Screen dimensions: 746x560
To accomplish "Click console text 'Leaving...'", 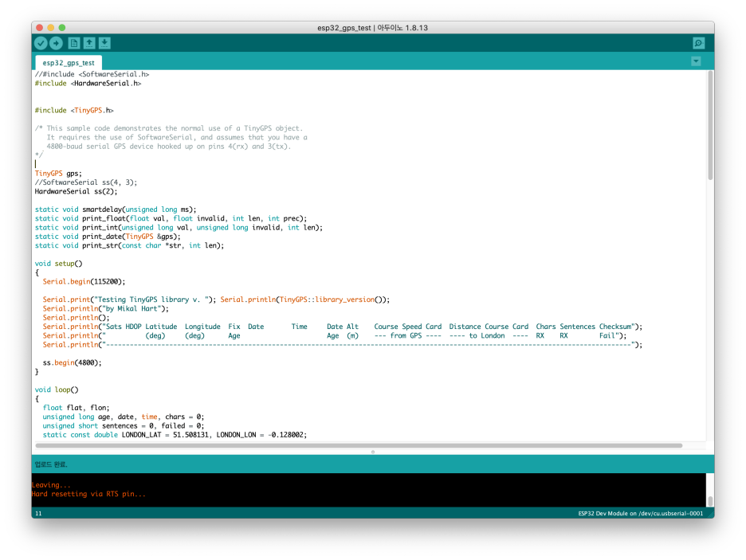I will click(x=51, y=485).
